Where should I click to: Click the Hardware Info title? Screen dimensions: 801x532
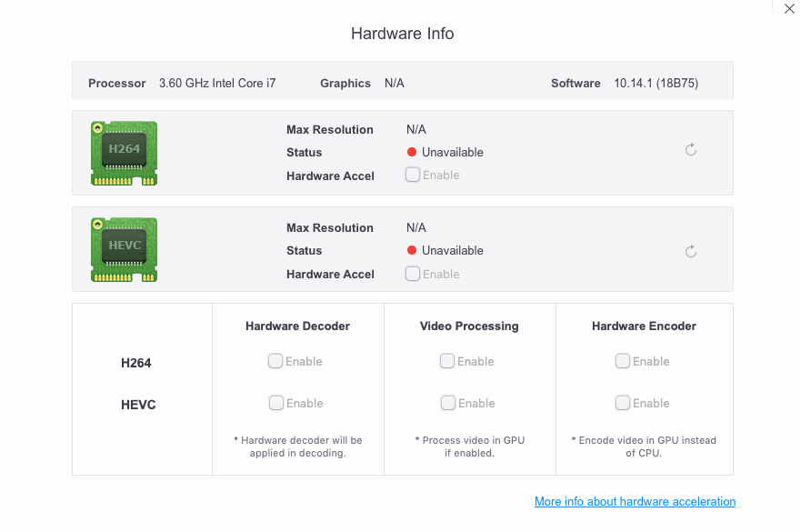point(403,34)
